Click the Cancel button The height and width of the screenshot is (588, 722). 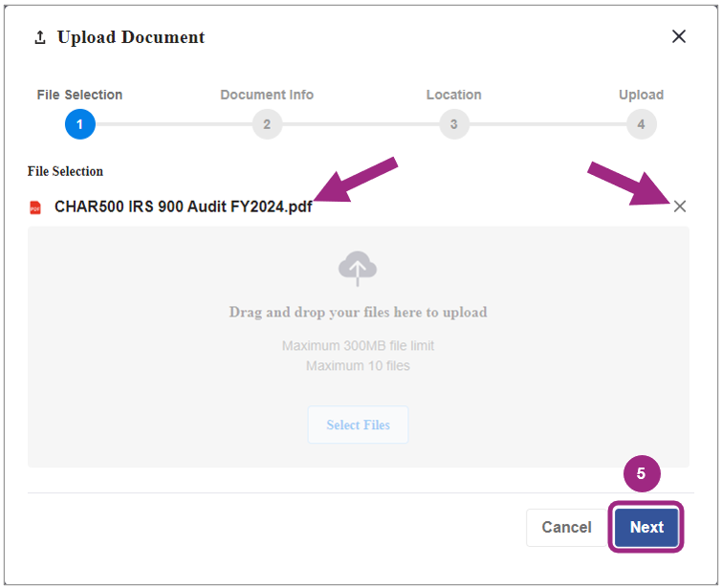coord(566,528)
